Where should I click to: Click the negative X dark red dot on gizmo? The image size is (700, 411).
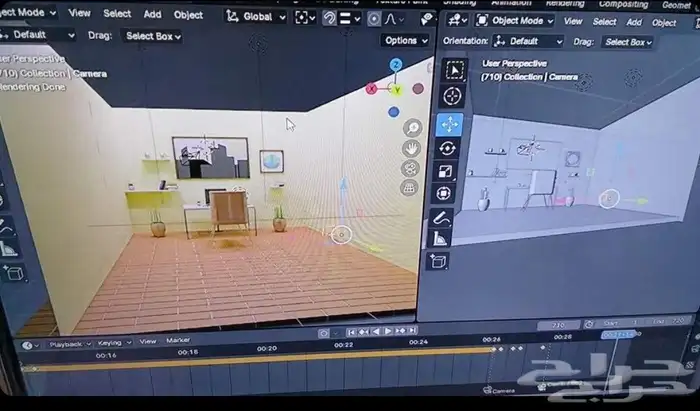[418, 89]
